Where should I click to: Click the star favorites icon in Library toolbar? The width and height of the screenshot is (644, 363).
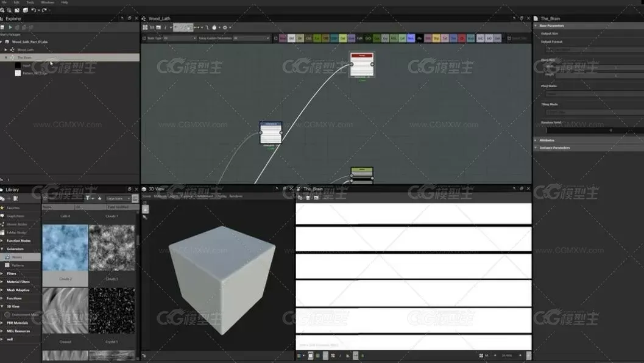point(99,198)
